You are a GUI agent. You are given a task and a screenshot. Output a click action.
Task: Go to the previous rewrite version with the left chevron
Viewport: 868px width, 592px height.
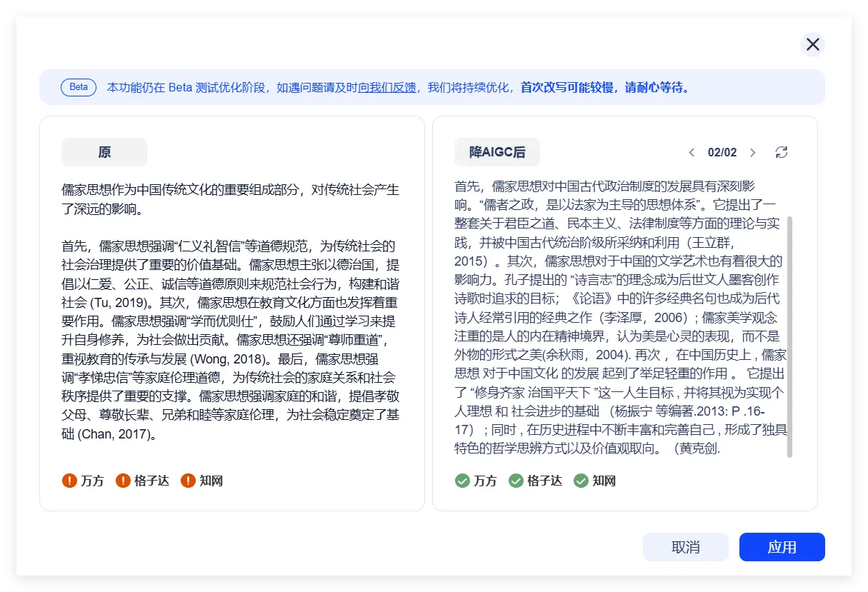click(x=692, y=152)
